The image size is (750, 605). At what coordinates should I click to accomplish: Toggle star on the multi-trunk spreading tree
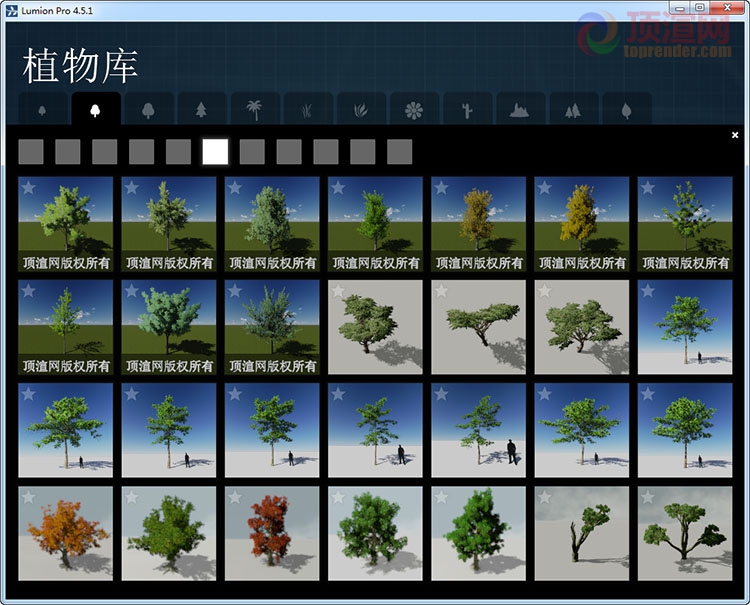[x=648, y=497]
